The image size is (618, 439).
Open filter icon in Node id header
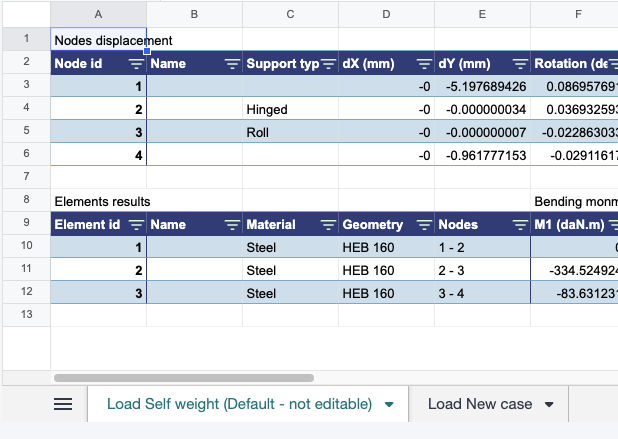[x=135, y=64]
